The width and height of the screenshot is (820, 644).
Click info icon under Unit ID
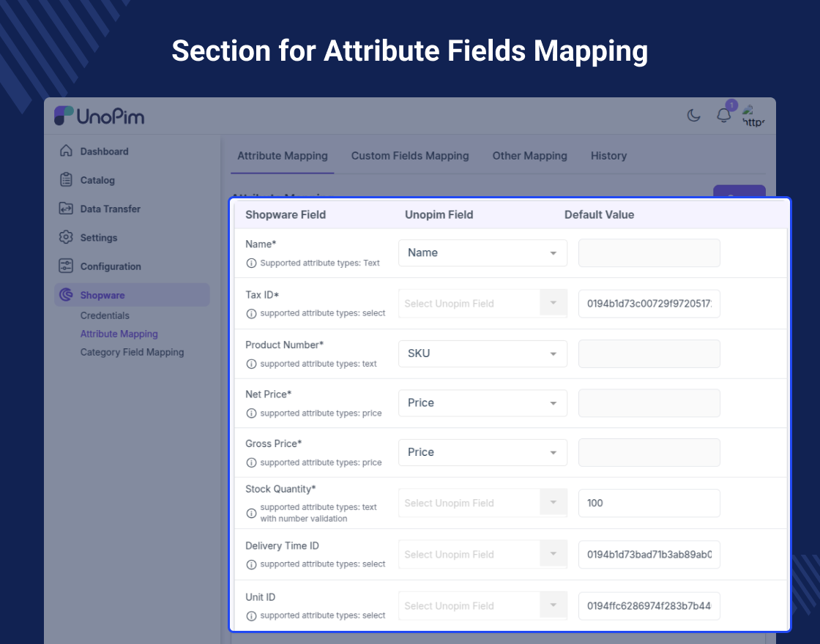pos(251,615)
